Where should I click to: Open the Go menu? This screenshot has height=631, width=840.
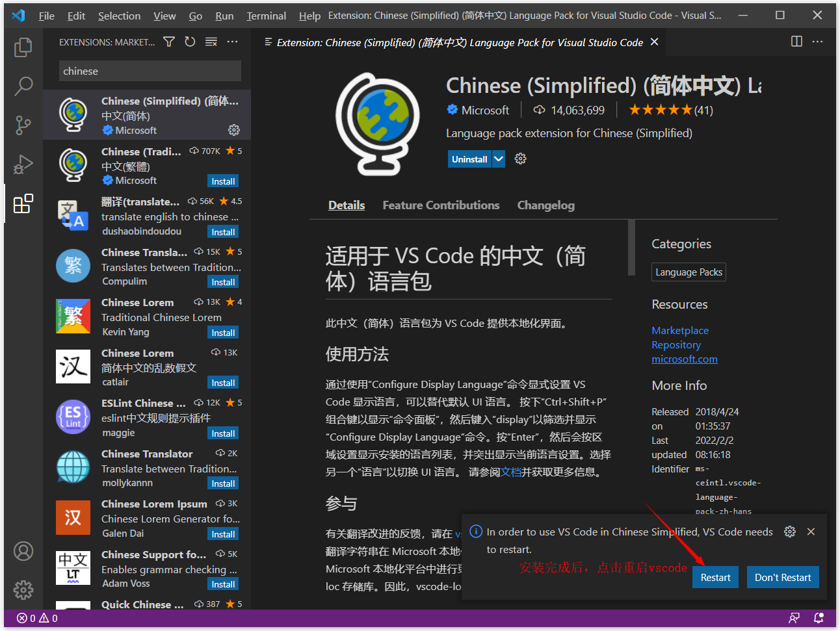coord(196,16)
